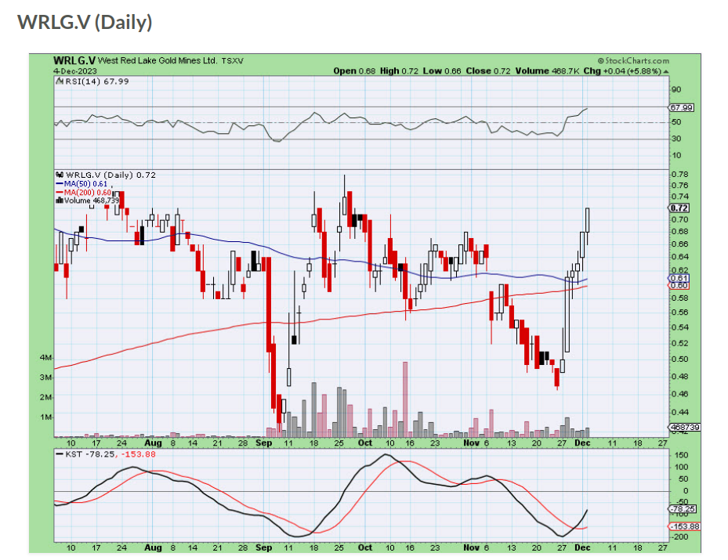Click the up triangle after the Chg value
This screenshot has width=728, height=560.
tap(666, 71)
